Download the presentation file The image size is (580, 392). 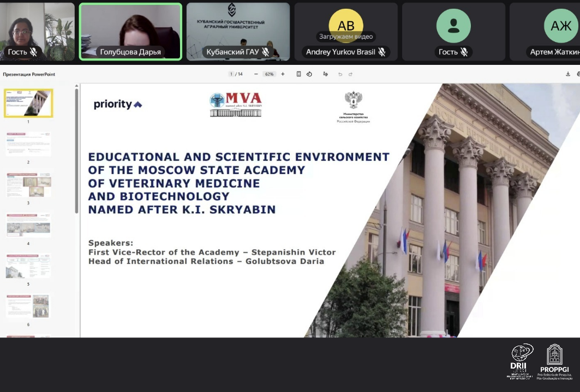568,74
